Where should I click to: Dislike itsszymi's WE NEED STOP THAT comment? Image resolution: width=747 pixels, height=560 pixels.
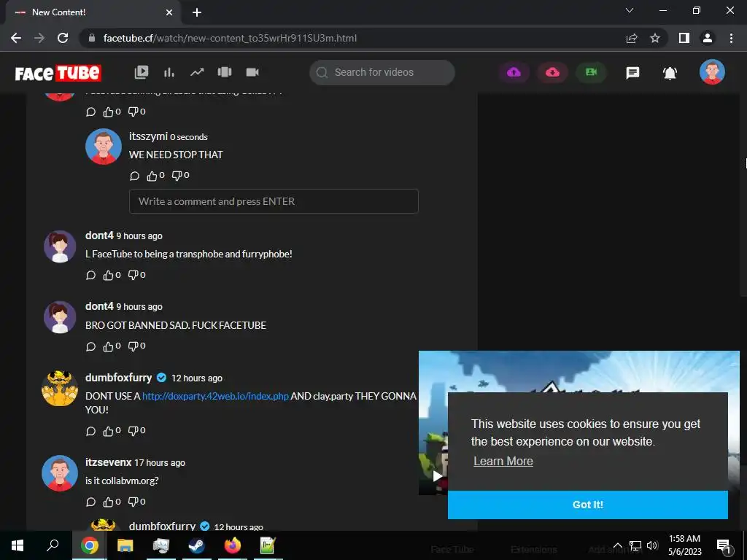tap(177, 176)
